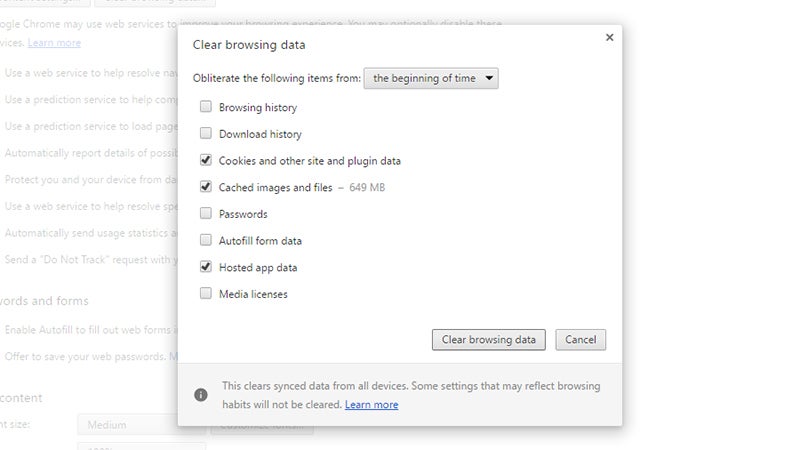Tick the Media licenses checkbox
800x450 pixels.
(206, 294)
